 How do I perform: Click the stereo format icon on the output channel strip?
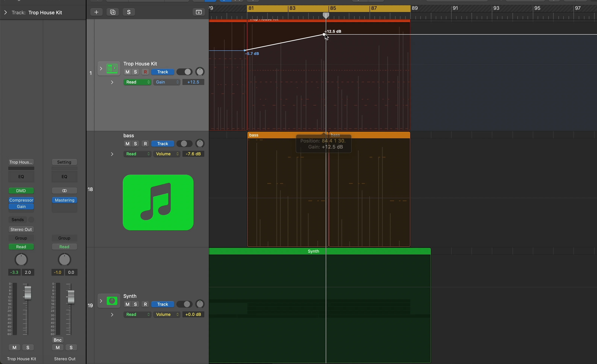tap(64, 191)
